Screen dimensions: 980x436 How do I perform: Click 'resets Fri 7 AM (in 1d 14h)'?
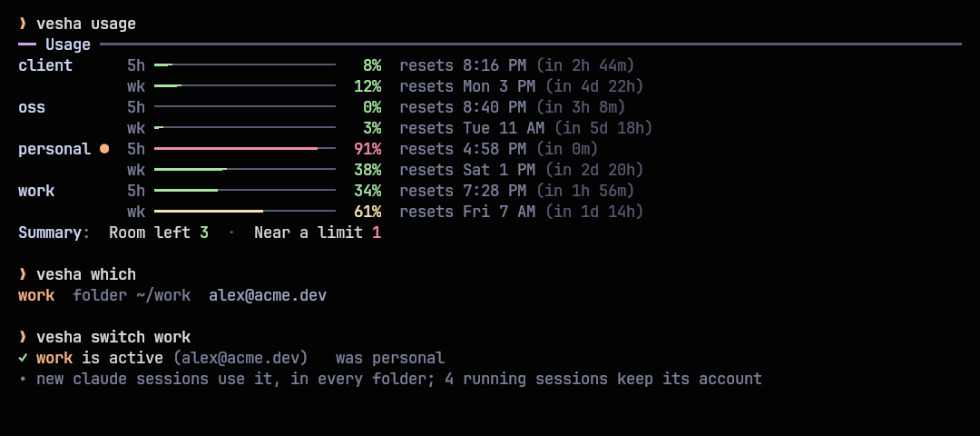[522, 212]
